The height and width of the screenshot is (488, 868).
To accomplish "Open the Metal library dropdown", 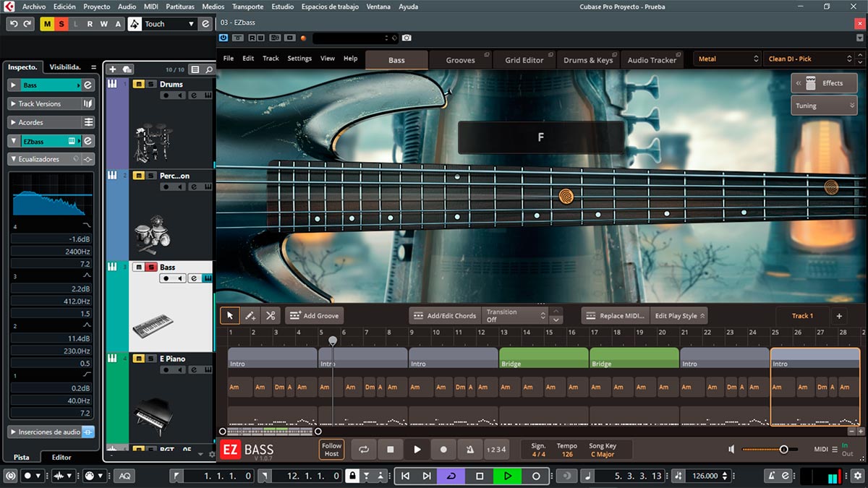I will (727, 59).
